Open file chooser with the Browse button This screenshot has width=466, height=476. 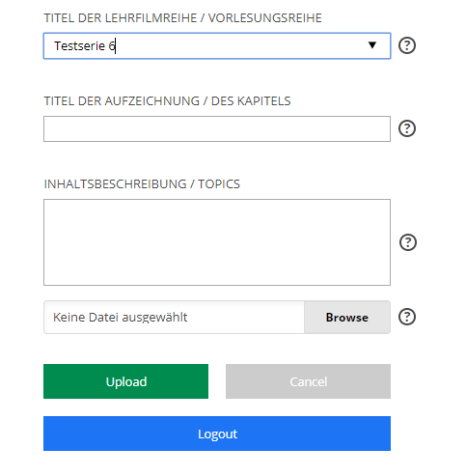347,317
